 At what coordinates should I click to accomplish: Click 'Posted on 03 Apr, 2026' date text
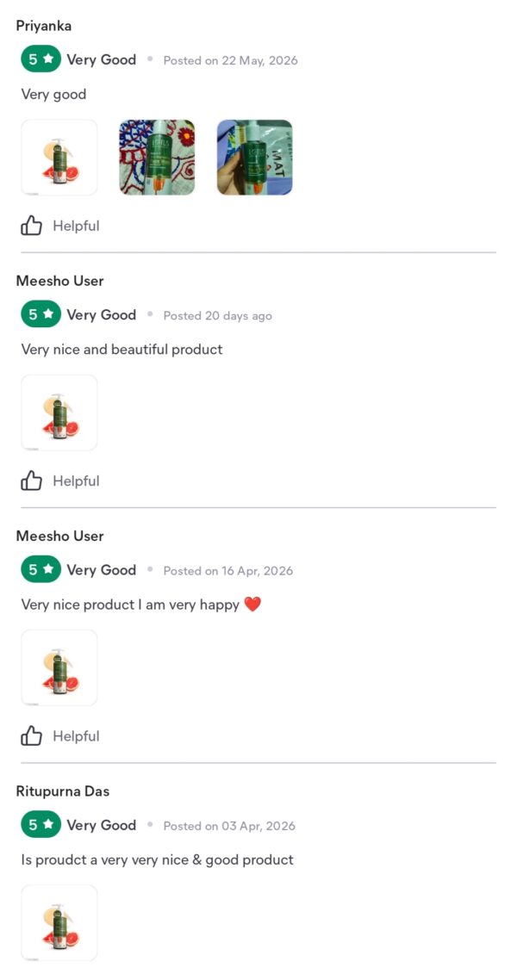(229, 826)
